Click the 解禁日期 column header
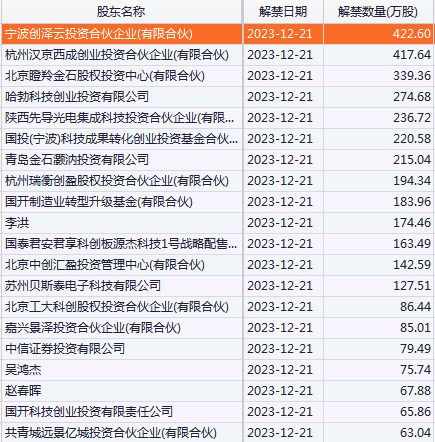This screenshot has height=442, width=435. click(x=283, y=12)
